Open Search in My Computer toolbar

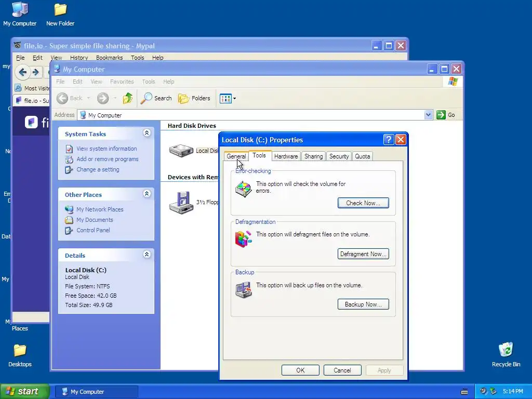(x=156, y=98)
